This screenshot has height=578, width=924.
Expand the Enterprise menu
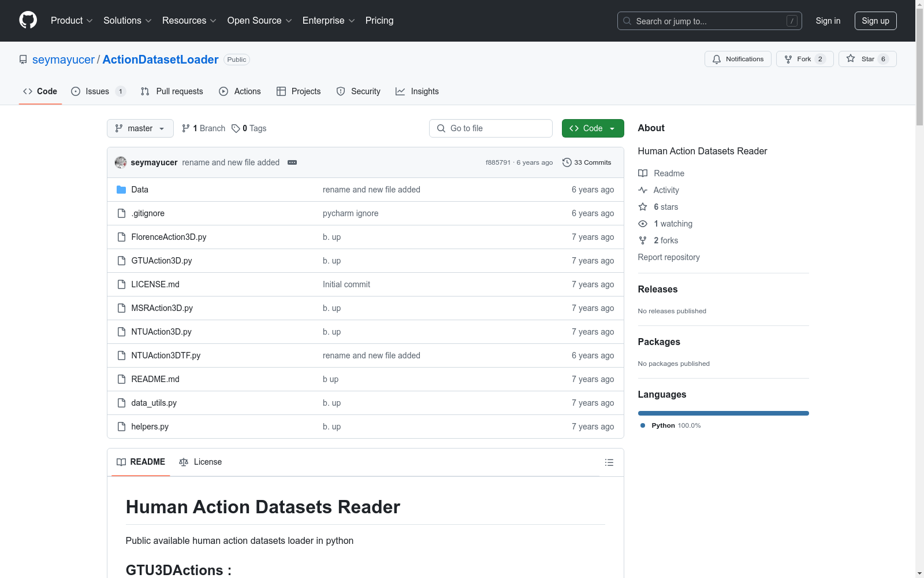click(x=329, y=20)
